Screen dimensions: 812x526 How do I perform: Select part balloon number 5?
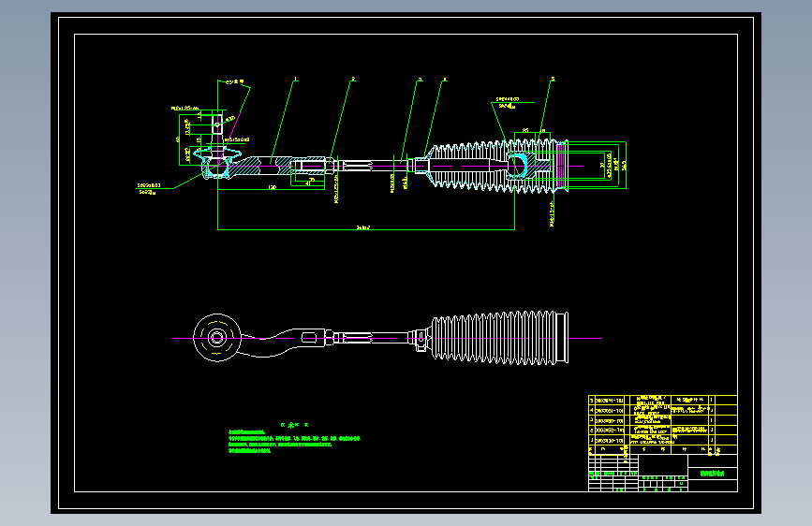[553, 80]
